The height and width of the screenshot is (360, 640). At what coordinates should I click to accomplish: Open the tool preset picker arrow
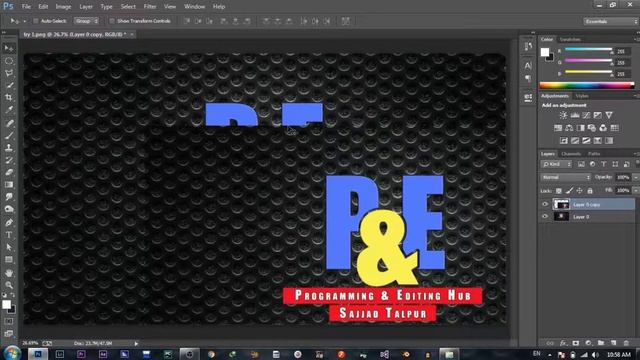coord(24,21)
